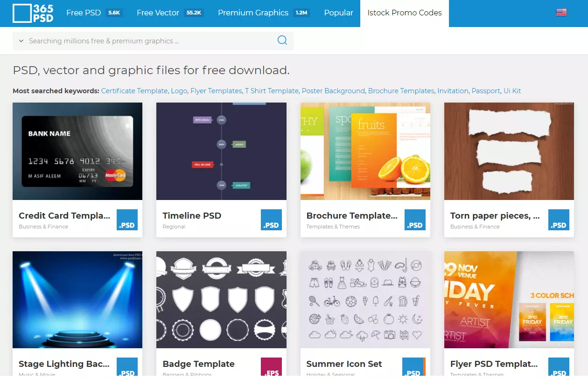Screen dimensions: 588x379
Task: Click the Logo keyword link
Action: coord(179,91)
